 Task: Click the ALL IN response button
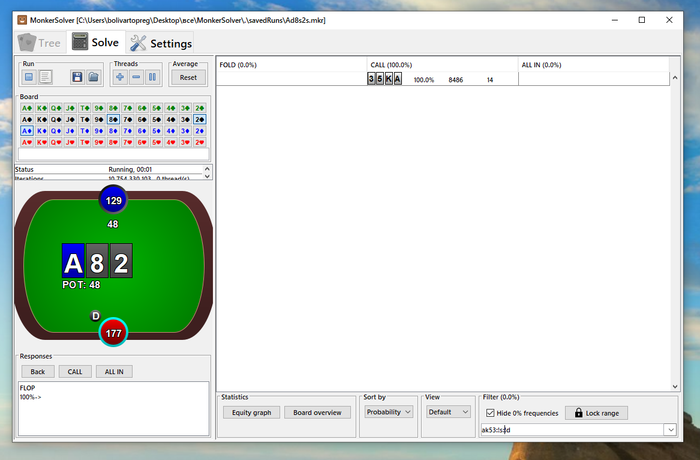pyautogui.click(x=114, y=372)
